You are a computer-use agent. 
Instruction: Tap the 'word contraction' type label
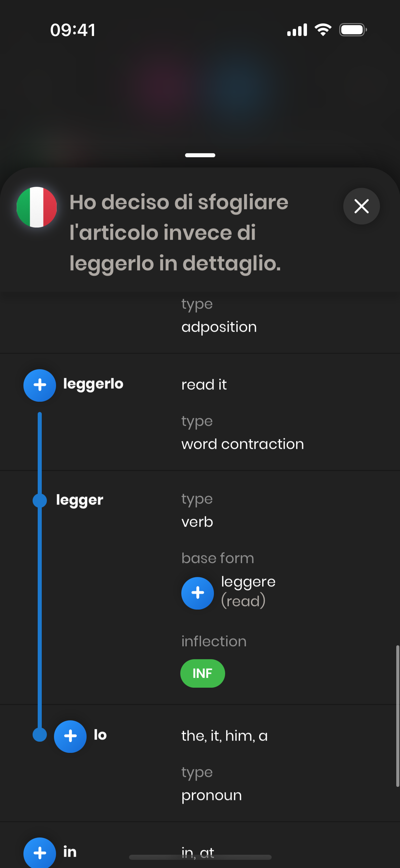tap(242, 444)
